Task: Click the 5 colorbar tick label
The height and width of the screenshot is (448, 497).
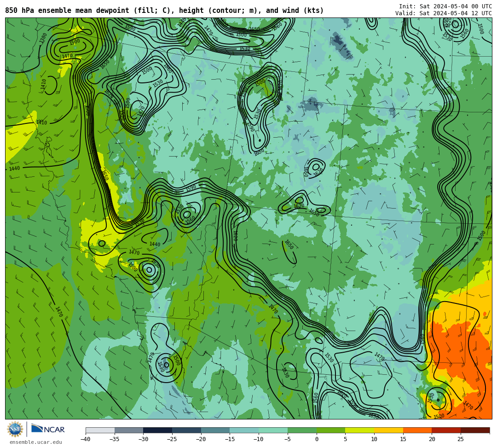Action: point(346,439)
